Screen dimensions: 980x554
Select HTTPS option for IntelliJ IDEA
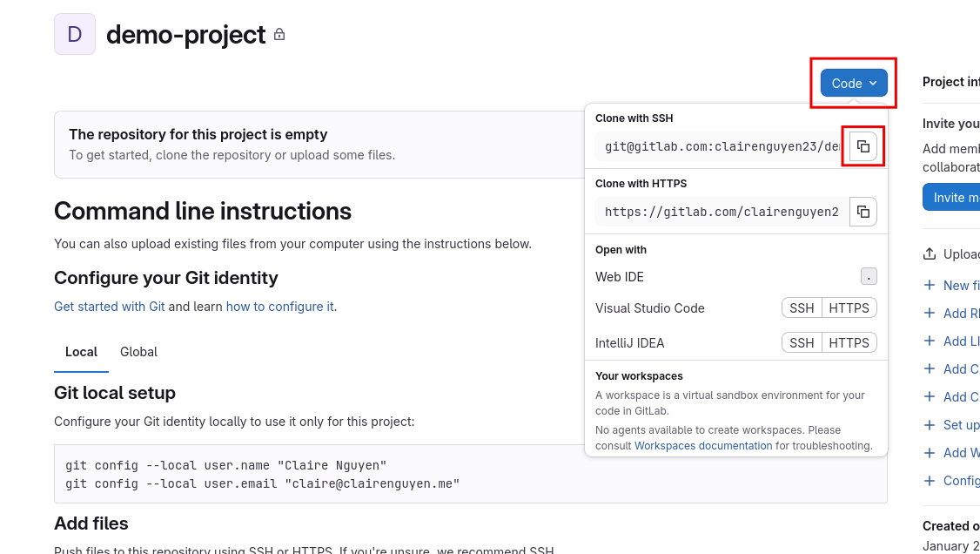pyautogui.click(x=849, y=342)
